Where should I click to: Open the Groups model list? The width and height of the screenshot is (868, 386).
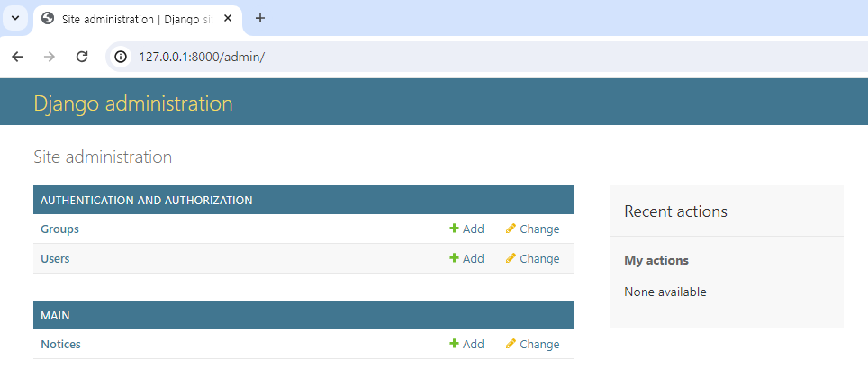tap(59, 229)
